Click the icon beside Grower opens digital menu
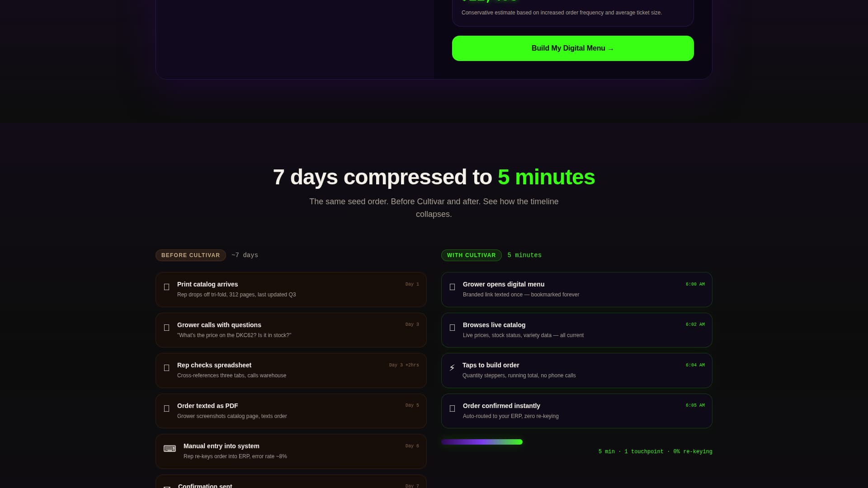The image size is (868, 488). pyautogui.click(x=452, y=287)
